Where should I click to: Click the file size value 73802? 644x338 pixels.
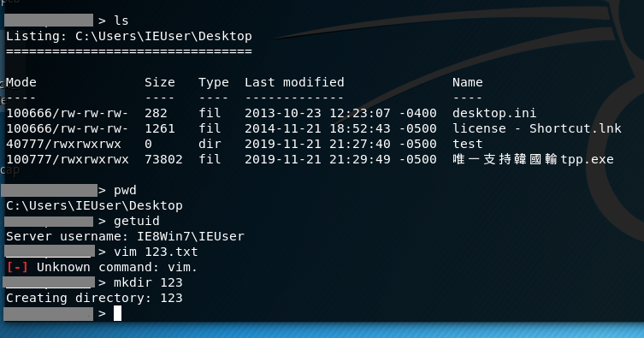tap(163, 159)
